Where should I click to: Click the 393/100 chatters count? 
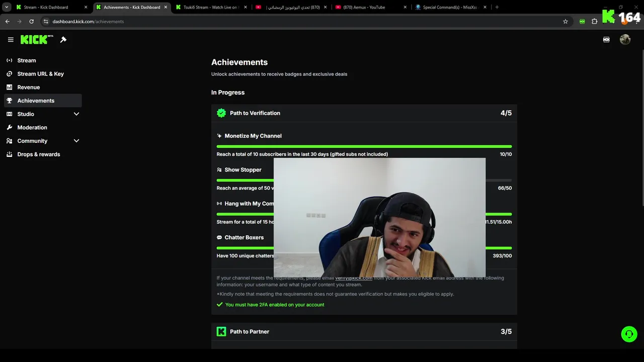tap(502, 256)
